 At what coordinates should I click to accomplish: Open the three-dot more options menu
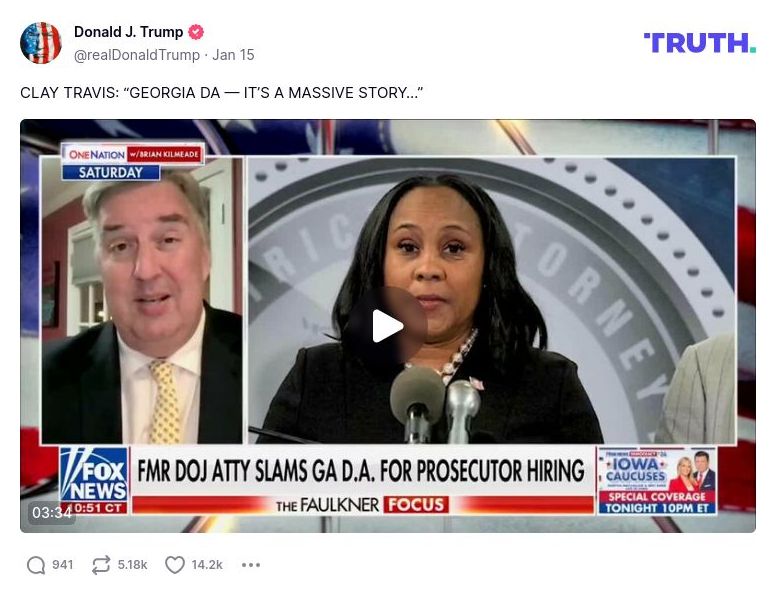251,565
